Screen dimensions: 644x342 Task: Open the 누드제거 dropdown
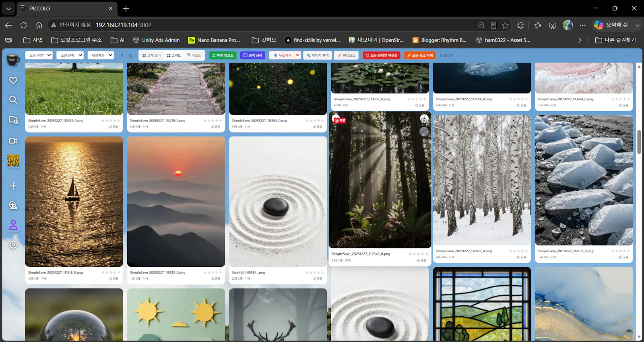285,55
